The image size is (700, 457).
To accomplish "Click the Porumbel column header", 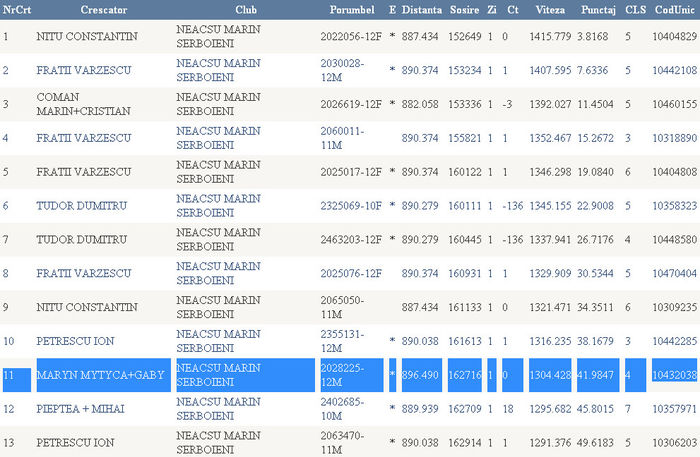I will (x=352, y=9).
